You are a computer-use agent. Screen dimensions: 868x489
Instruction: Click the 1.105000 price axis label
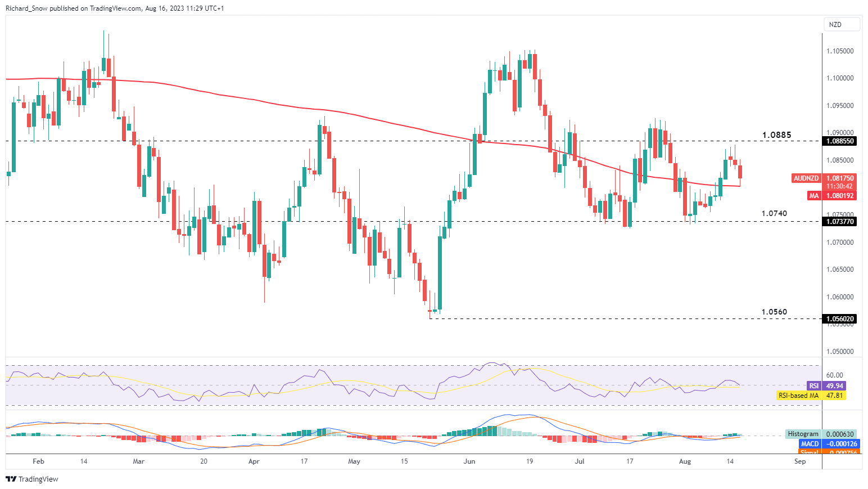click(840, 51)
